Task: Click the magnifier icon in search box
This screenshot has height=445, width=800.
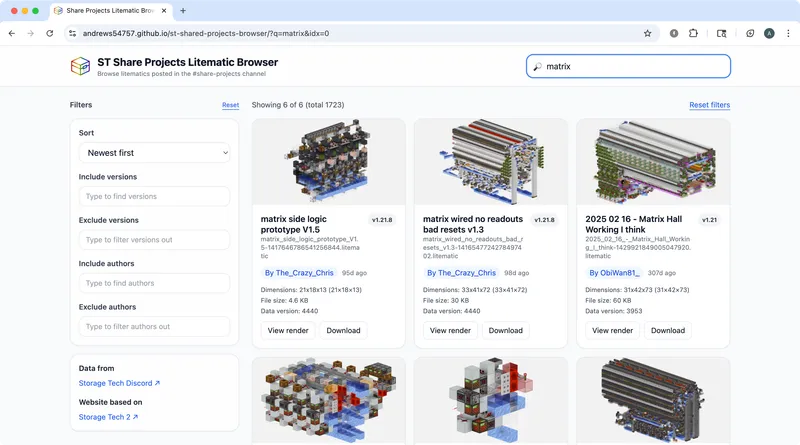Action: tap(537, 66)
